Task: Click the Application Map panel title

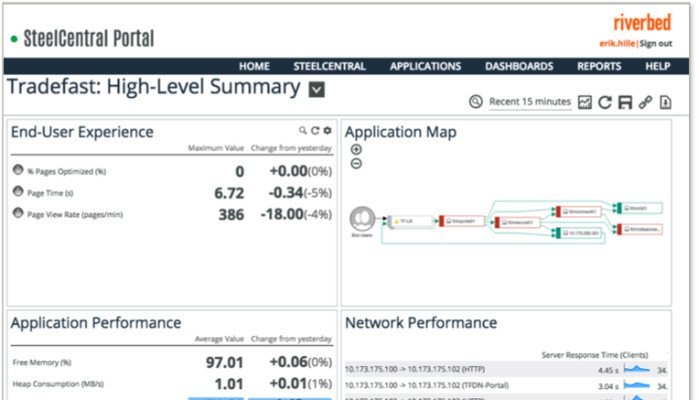Action: pyautogui.click(x=401, y=132)
